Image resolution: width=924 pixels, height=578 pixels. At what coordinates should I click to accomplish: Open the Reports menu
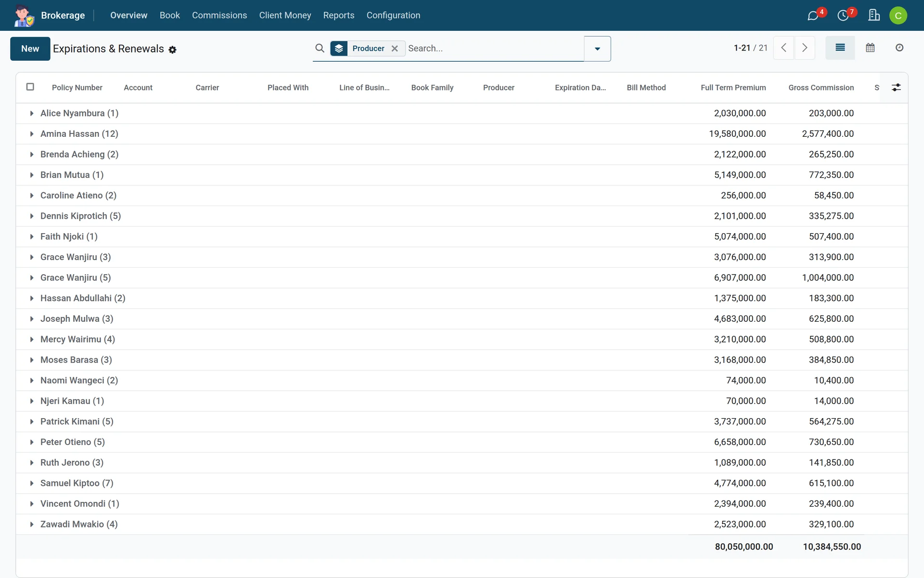coord(339,15)
